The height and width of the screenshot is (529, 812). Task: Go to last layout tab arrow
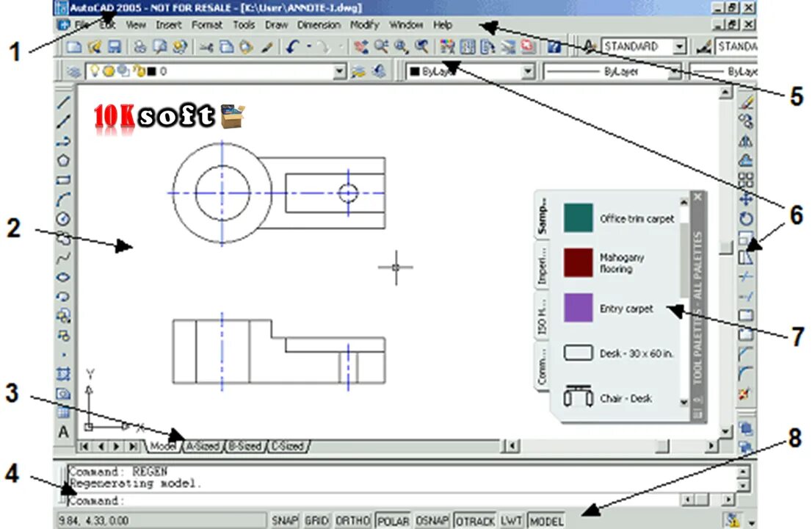point(133,446)
